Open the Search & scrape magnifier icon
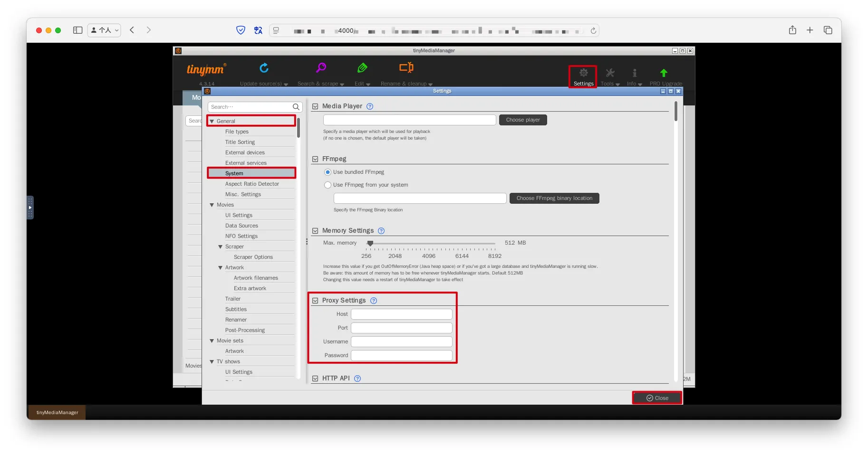 click(321, 68)
